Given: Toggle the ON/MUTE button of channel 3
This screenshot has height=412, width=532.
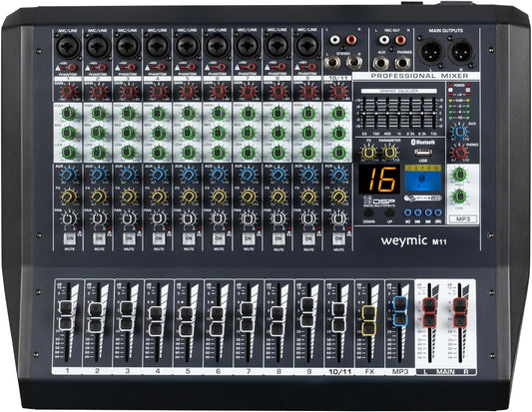Looking at the screenshot, I should (x=129, y=238).
